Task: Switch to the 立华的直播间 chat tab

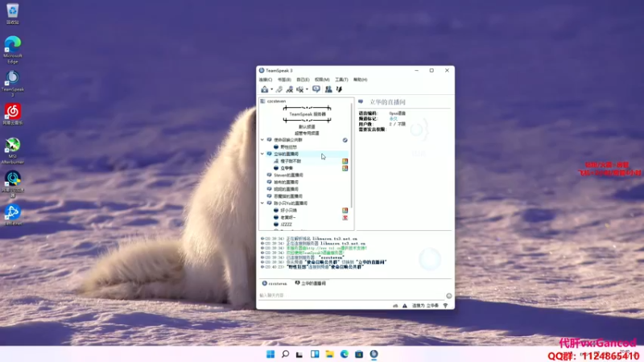Action: click(311, 284)
